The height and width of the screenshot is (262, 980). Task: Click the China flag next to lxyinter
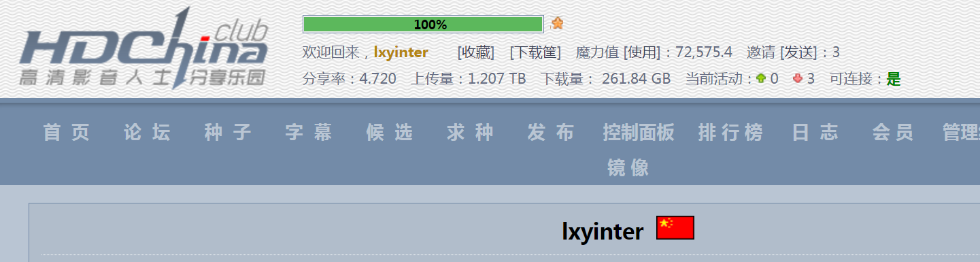click(x=675, y=228)
